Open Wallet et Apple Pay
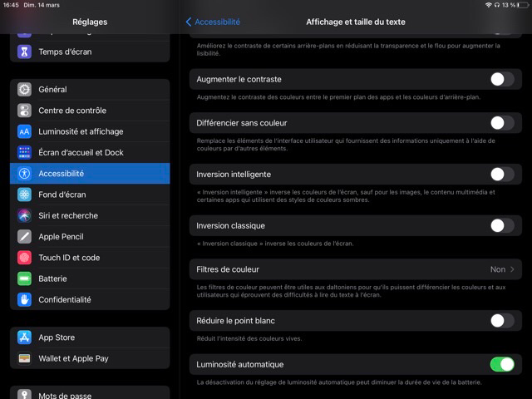Screen dimensions: 532x399 [x=73, y=358]
